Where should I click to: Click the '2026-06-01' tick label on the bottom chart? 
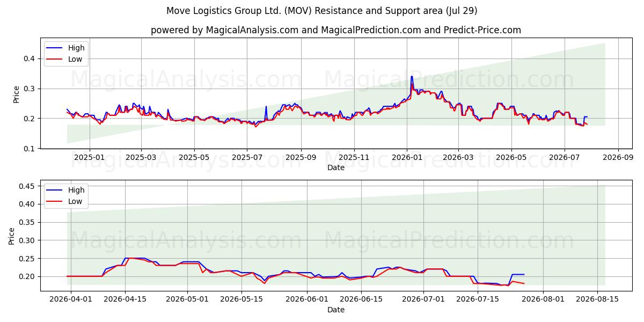[308, 299]
